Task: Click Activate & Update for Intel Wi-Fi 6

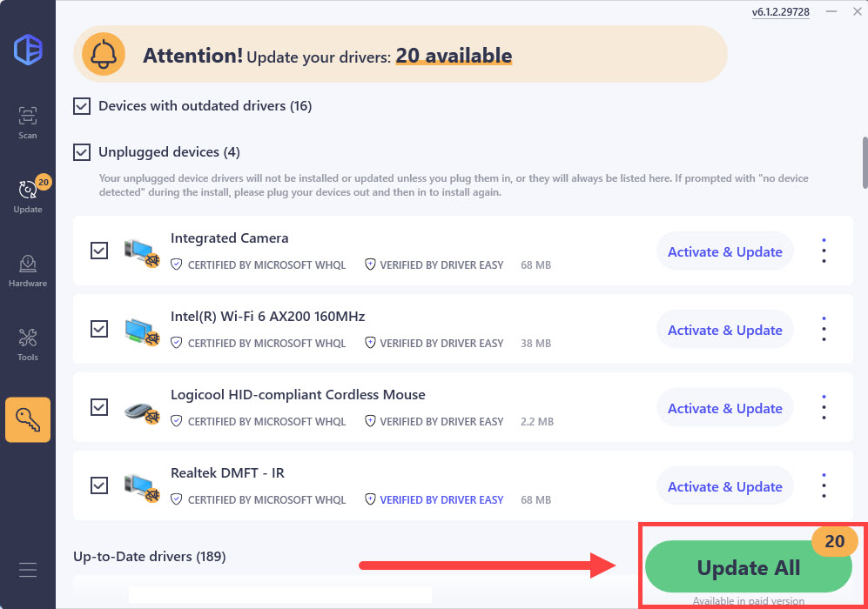Action: tap(724, 330)
